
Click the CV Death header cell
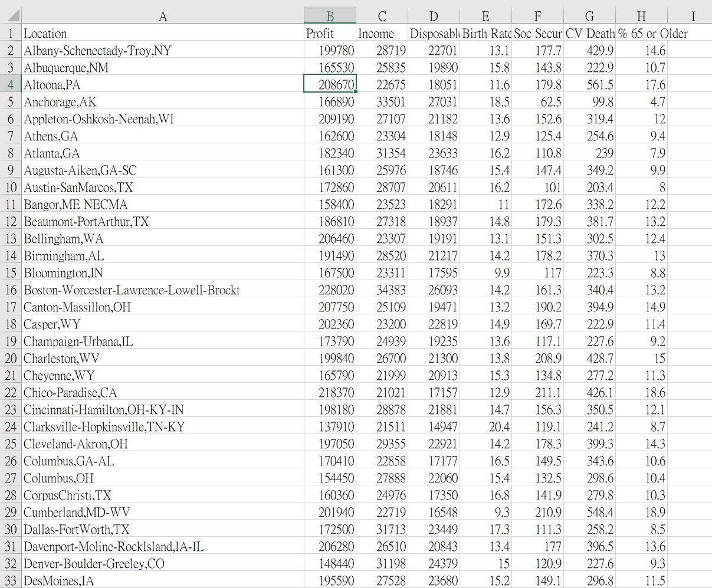coord(588,34)
